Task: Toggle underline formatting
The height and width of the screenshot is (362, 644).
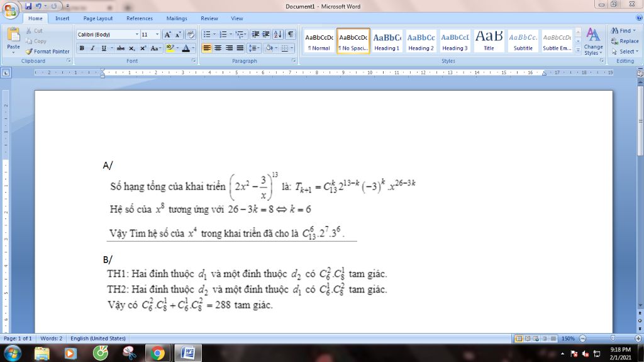Action: click(104, 48)
